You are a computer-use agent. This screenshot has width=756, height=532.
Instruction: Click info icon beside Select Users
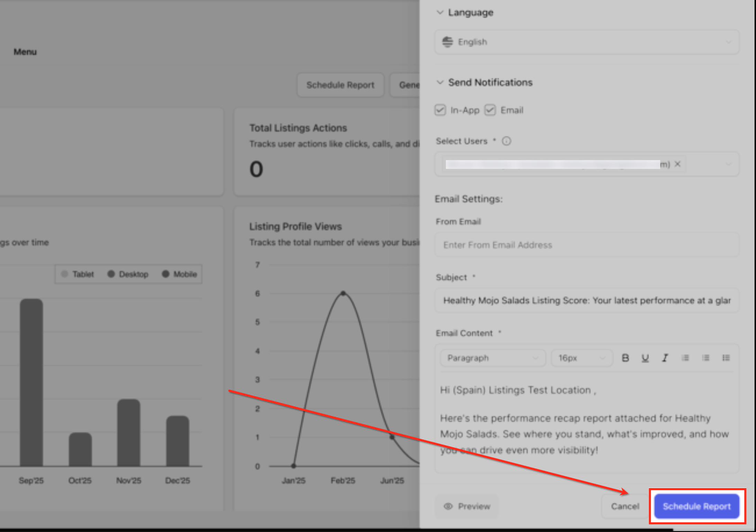tap(506, 141)
